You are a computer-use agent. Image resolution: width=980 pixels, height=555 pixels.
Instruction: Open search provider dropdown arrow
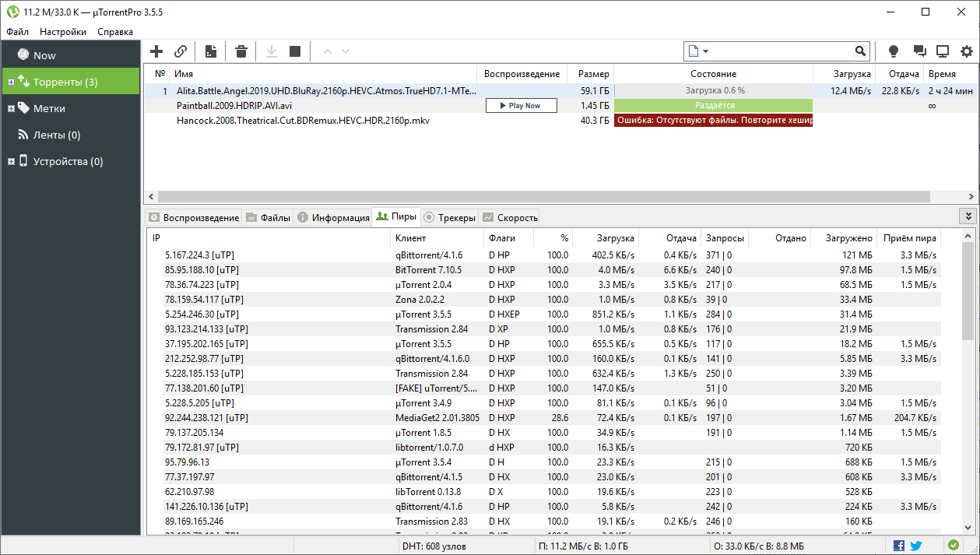tap(705, 51)
